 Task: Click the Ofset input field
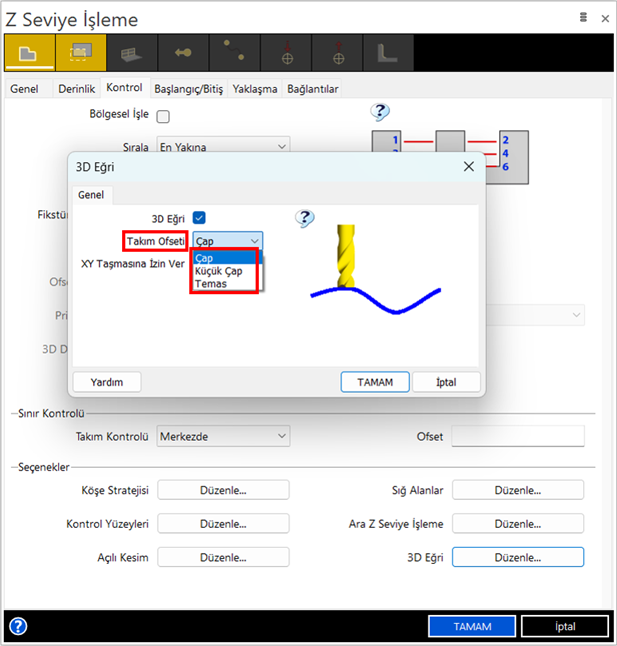(x=518, y=436)
